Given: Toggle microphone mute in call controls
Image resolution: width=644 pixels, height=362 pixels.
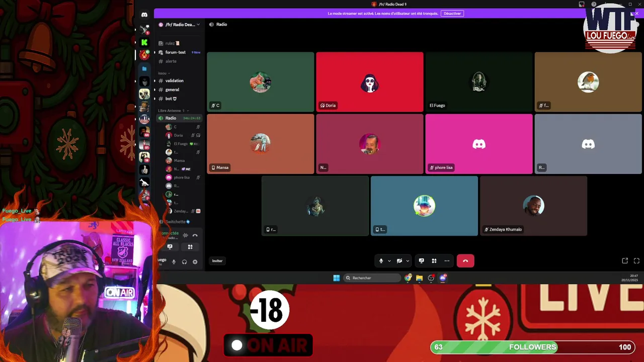Looking at the screenshot, I should 381,260.
